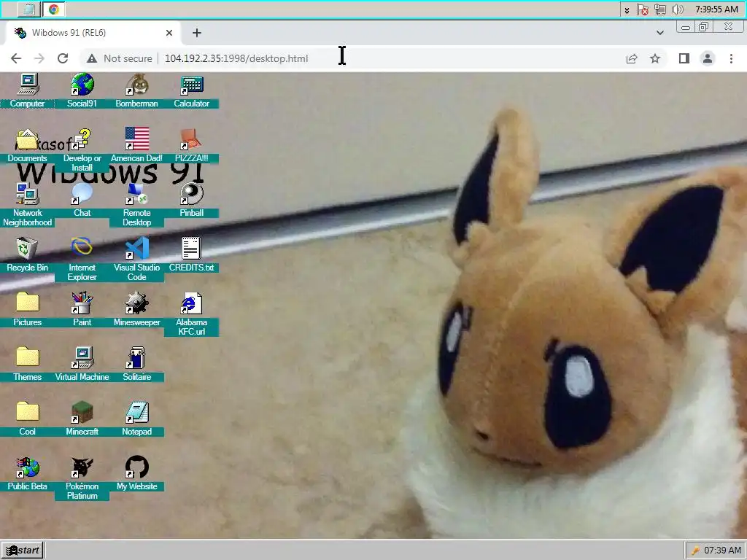Viewport: 747px width, 560px height.
Task: Open the Themes folder
Action: coord(27,365)
